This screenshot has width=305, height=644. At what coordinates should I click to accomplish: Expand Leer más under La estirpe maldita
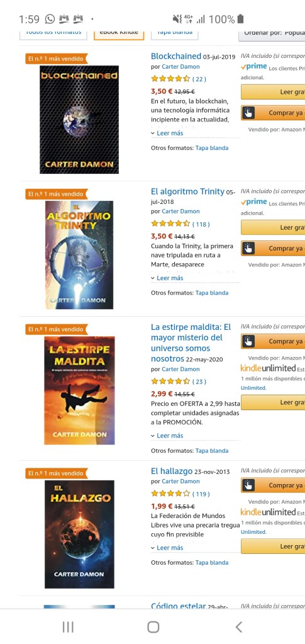167,436
